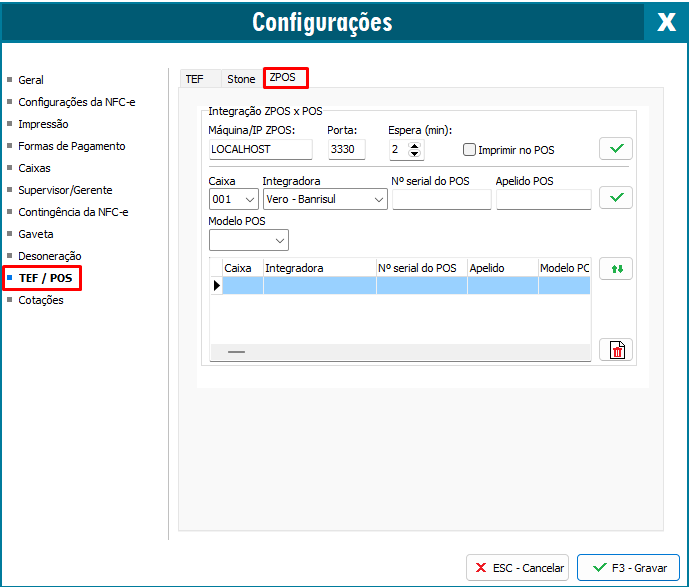
Task: Click the green checkmark beside Imprimir no POS
Action: [616, 149]
